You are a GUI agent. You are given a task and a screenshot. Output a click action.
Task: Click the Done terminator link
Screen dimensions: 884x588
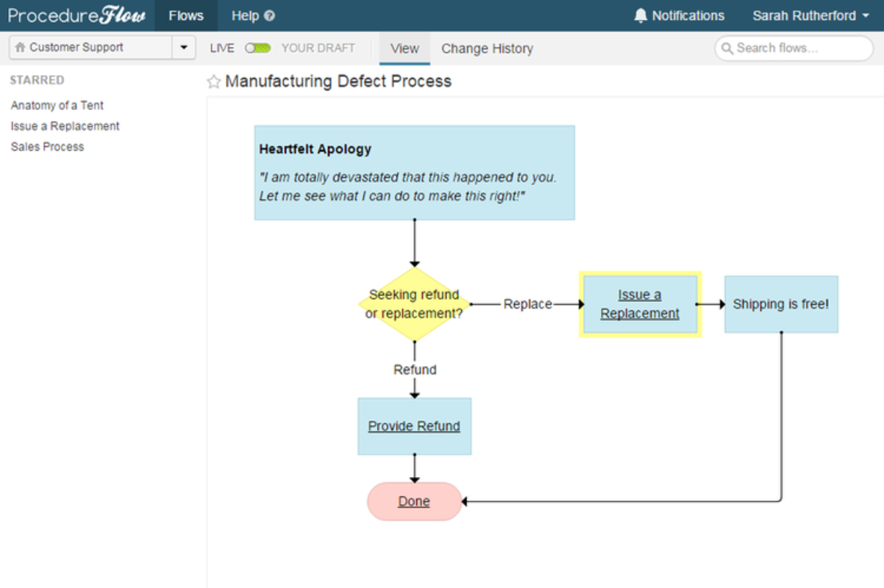coord(414,501)
